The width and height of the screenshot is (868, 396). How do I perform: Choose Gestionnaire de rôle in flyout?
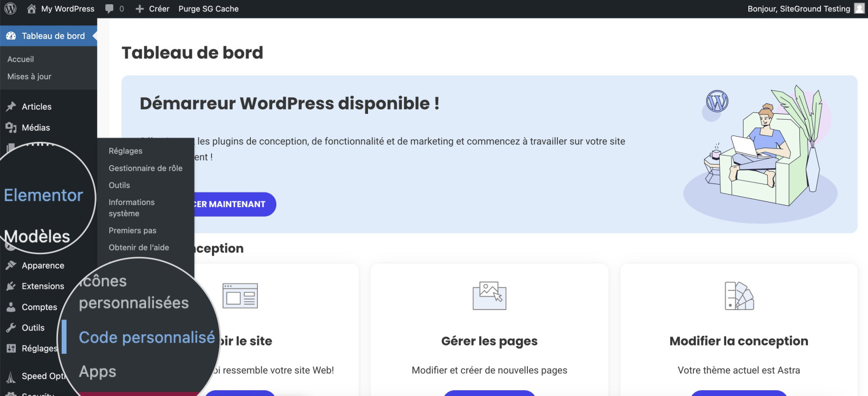click(146, 168)
